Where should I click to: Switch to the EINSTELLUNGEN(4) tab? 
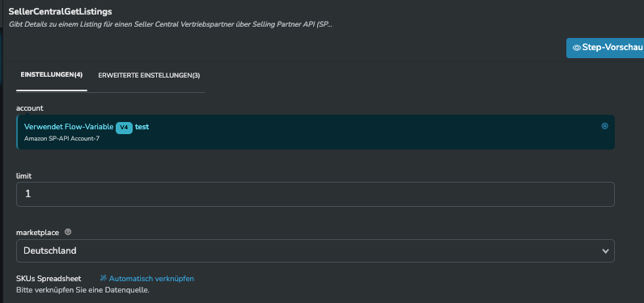[52, 75]
